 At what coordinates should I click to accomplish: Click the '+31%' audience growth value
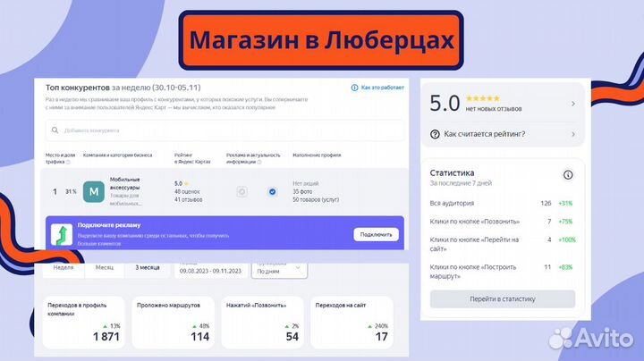[x=565, y=203]
